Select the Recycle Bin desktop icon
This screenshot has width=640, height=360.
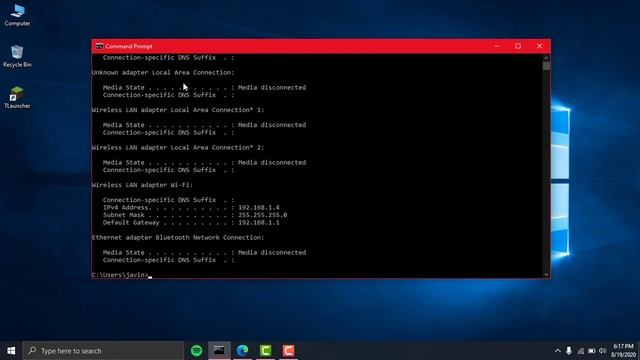tap(17, 56)
